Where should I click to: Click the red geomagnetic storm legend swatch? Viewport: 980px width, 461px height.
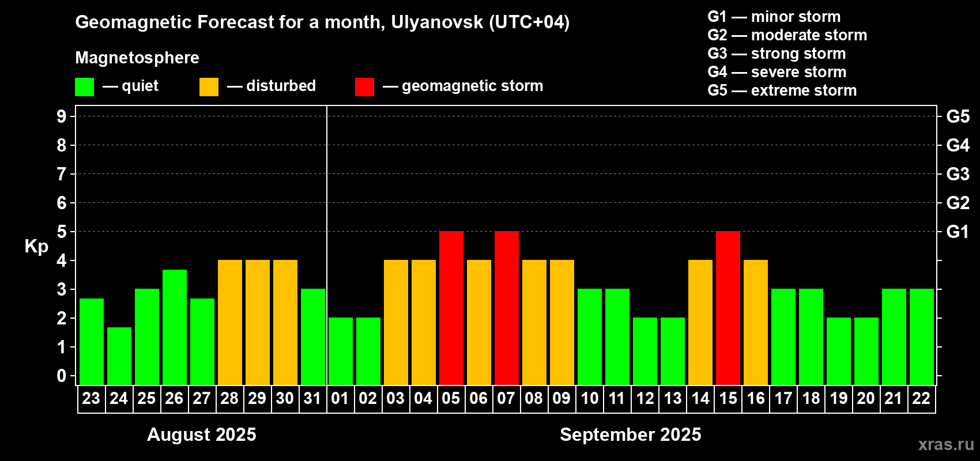coord(364,87)
